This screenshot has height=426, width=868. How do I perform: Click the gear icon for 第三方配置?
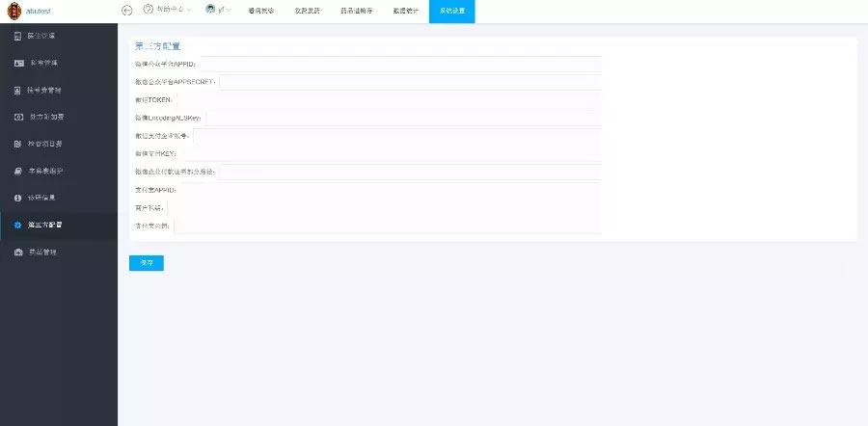tap(17, 225)
